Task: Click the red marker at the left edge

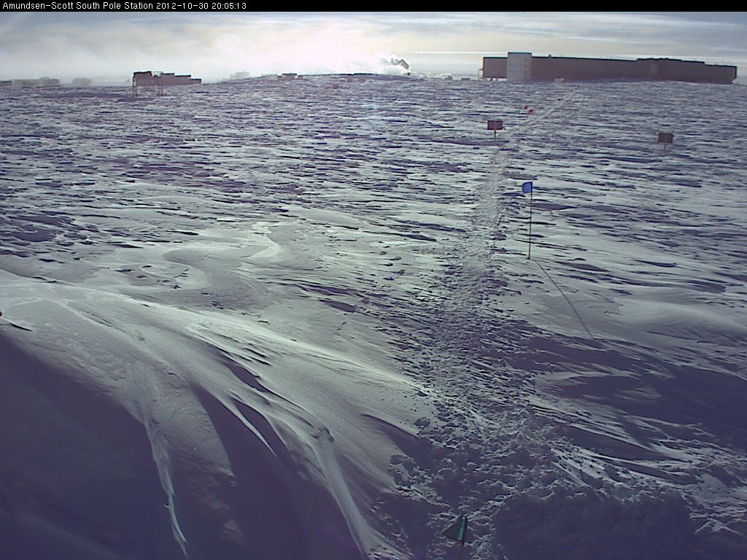Action: pyautogui.click(x=1, y=314)
